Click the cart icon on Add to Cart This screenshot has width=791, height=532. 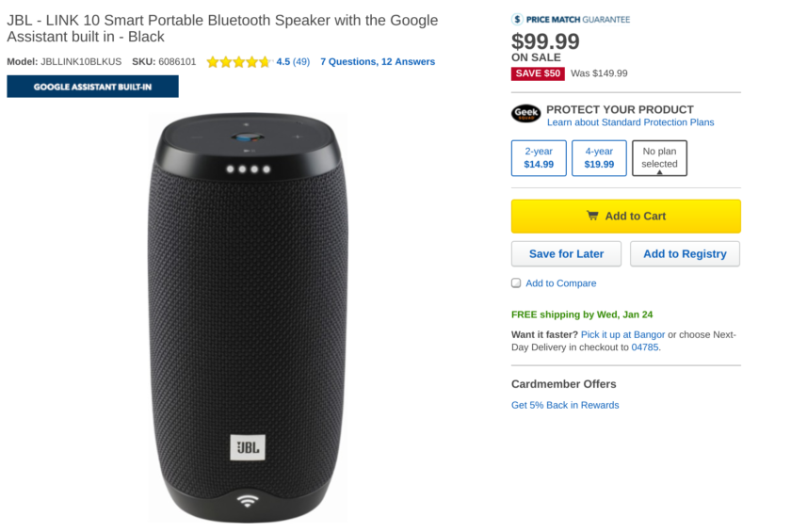[592, 216]
